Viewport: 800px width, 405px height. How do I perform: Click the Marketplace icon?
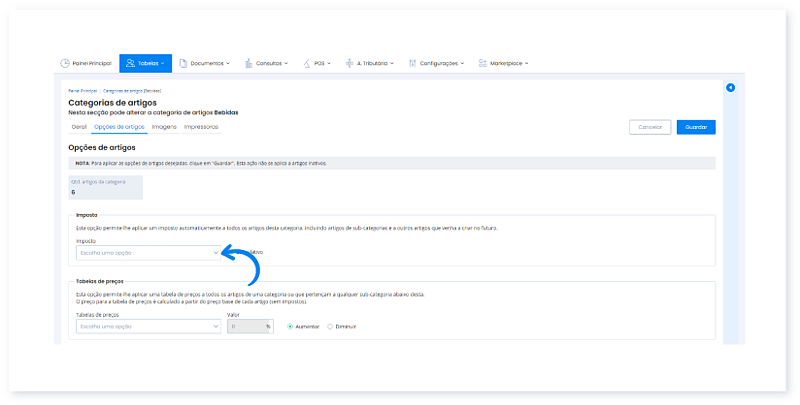click(483, 63)
